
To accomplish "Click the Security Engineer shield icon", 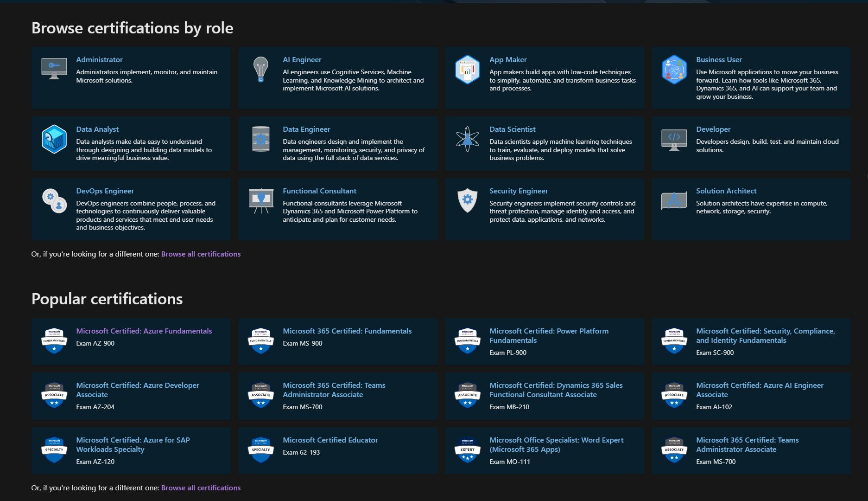I will coord(467,200).
